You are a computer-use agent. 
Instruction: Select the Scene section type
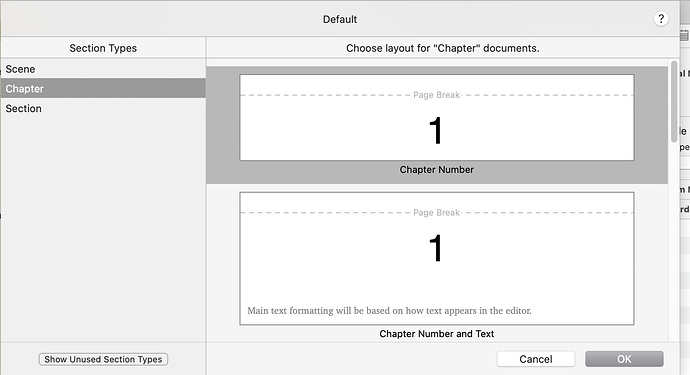point(103,69)
